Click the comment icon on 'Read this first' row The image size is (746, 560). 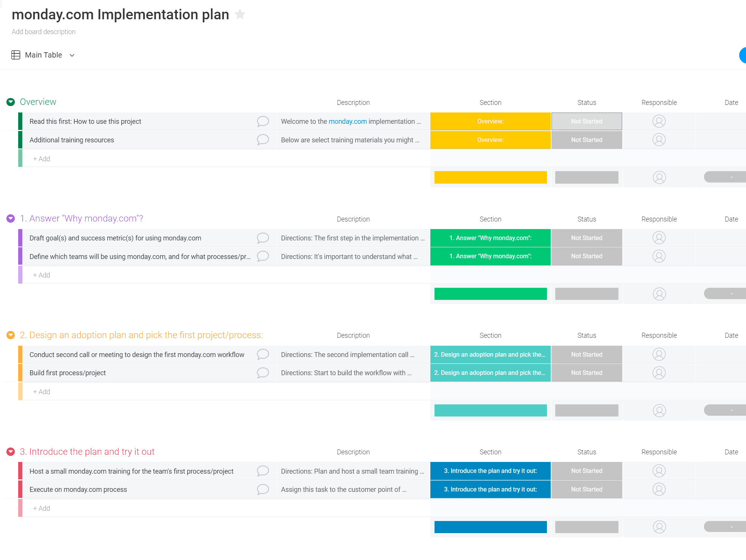[263, 121]
